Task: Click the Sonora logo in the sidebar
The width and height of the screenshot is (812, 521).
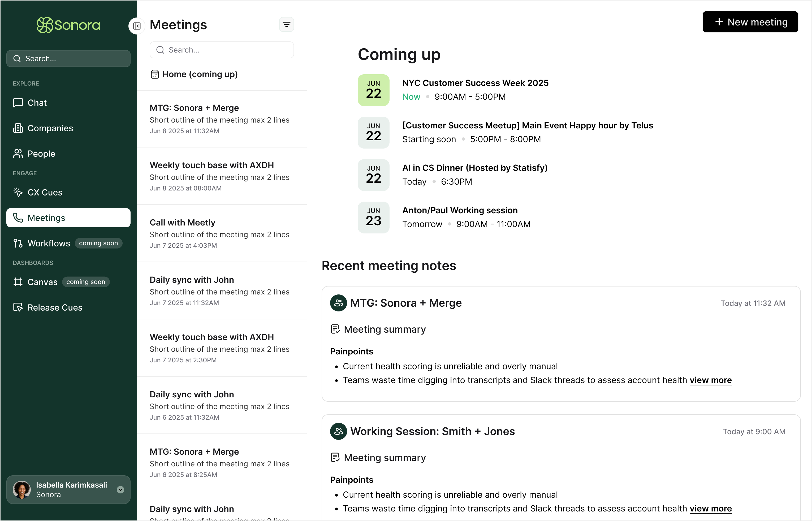Action: pos(68,25)
